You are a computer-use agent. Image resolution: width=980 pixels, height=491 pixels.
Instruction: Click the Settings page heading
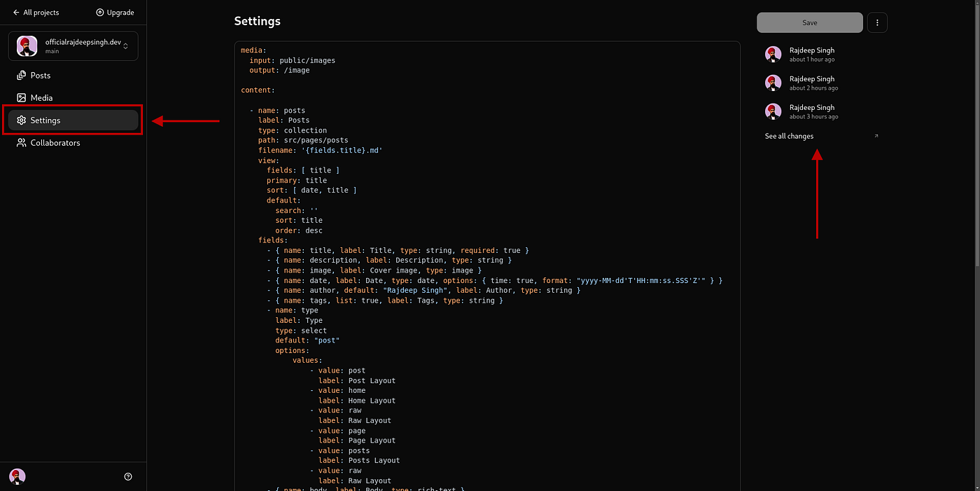tap(257, 21)
